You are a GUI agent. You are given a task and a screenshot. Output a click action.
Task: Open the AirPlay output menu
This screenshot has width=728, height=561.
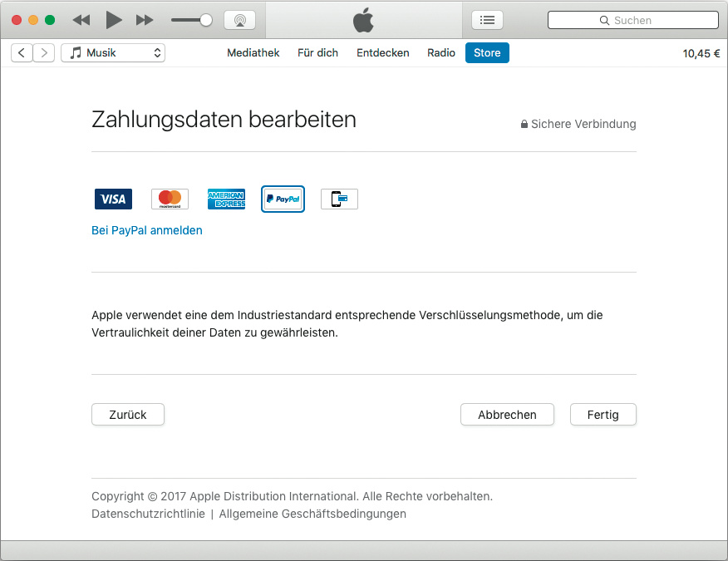[x=239, y=20]
